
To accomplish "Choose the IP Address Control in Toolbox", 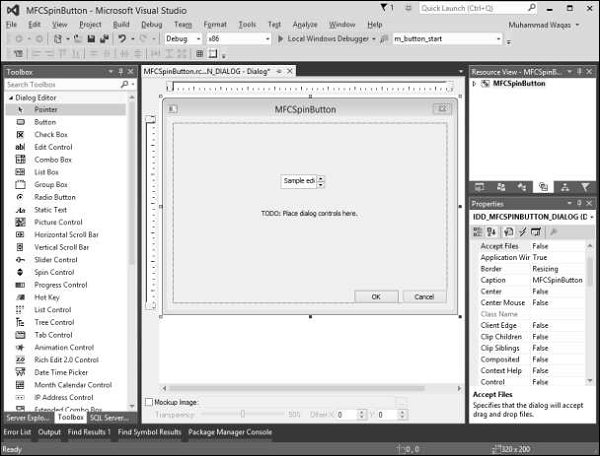I will (x=66, y=397).
